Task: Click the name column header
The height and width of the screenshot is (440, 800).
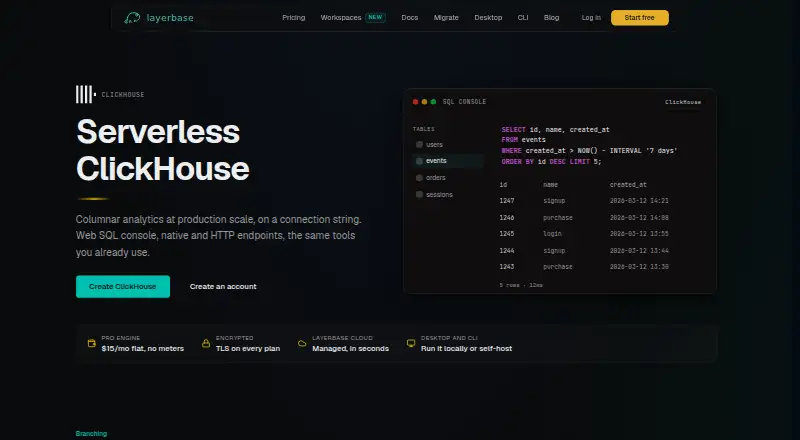Action: point(551,185)
